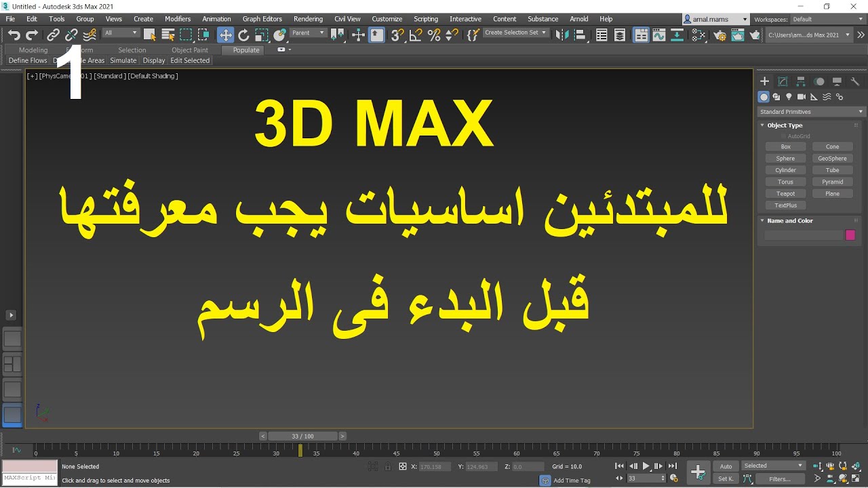Switch to the Object Paint ribbon tab
The image size is (868, 488).
tap(190, 50)
